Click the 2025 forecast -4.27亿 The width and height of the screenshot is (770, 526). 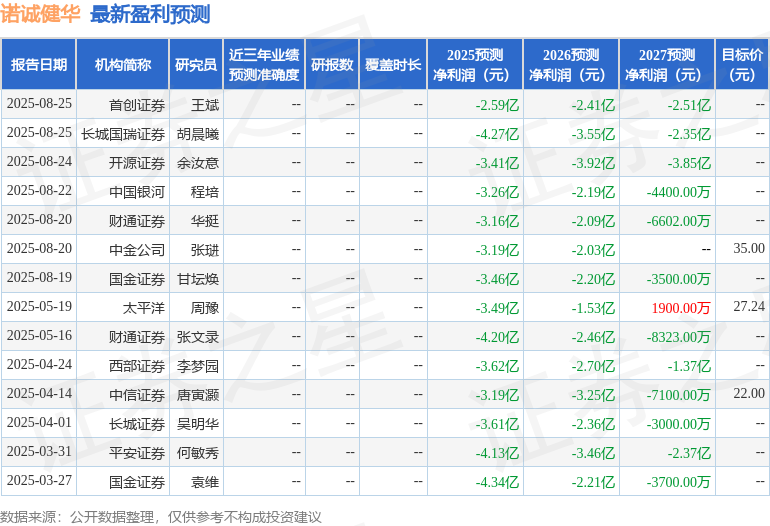[x=497, y=134]
